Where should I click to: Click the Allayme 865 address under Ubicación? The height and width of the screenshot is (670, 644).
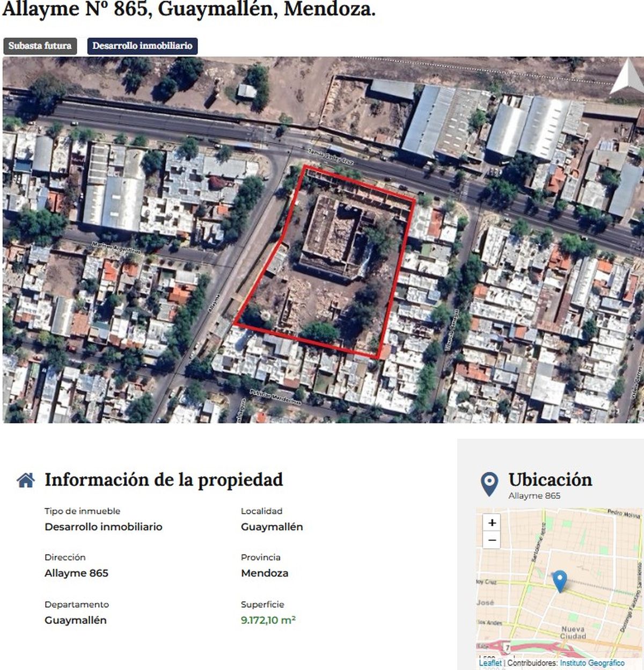point(534,496)
